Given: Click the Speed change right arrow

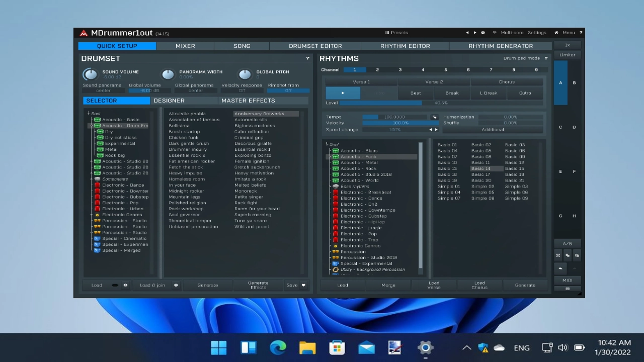Looking at the screenshot, I should click(436, 130).
